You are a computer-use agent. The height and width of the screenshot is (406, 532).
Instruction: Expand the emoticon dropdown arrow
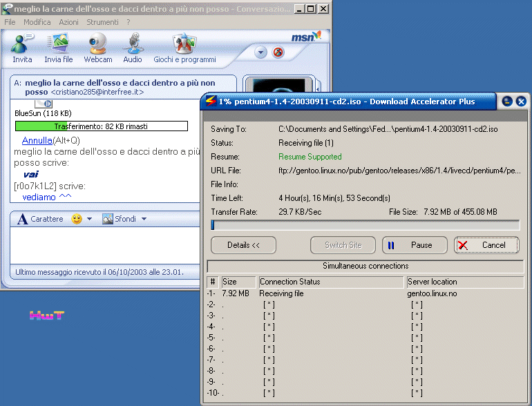click(90, 219)
